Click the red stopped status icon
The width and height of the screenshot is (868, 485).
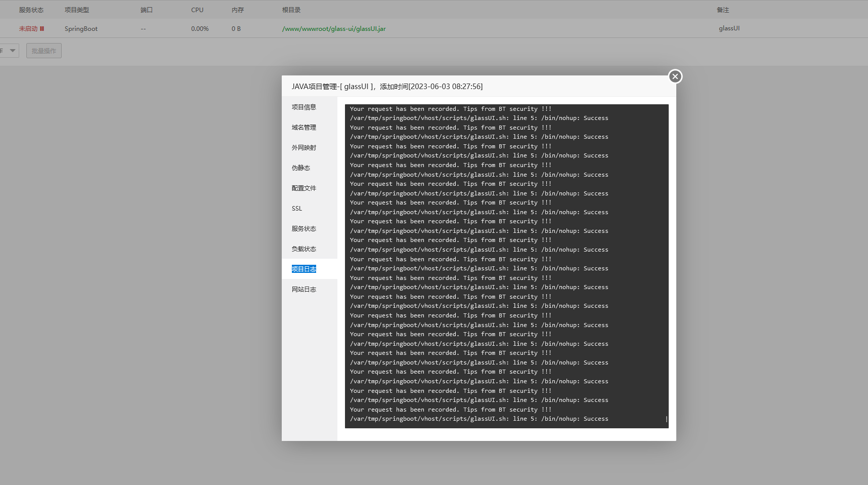pyautogui.click(x=42, y=29)
